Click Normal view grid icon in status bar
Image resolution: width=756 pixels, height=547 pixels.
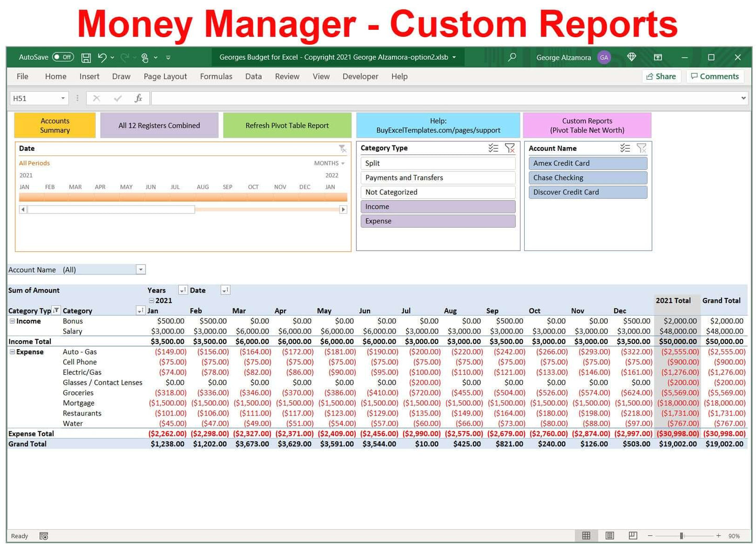(x=586, y=535)
